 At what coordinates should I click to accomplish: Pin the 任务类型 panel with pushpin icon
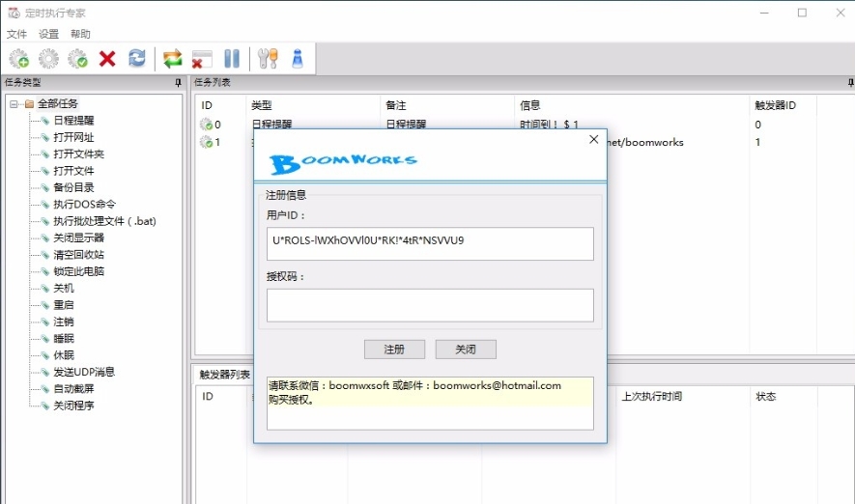point(178,83)
